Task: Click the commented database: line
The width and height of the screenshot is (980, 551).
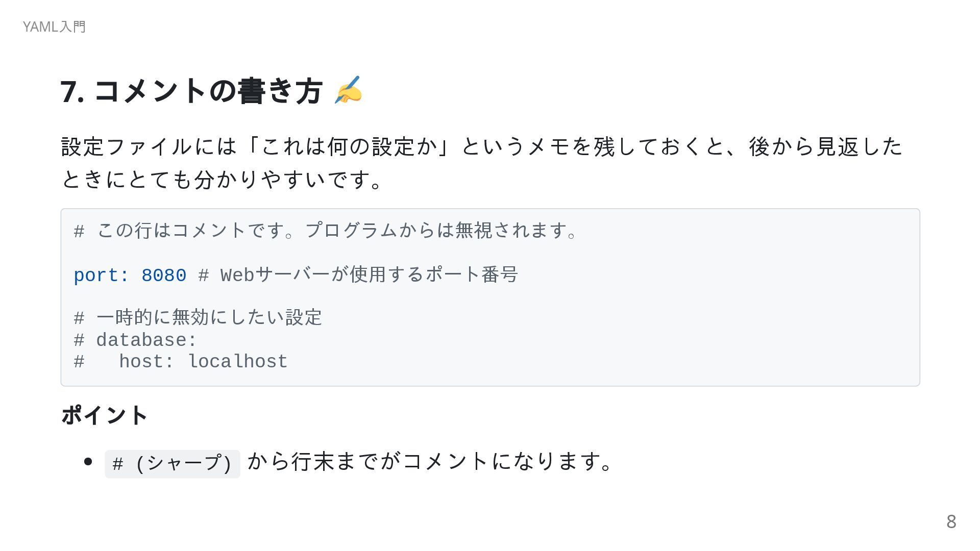Action: coord(135,340)
